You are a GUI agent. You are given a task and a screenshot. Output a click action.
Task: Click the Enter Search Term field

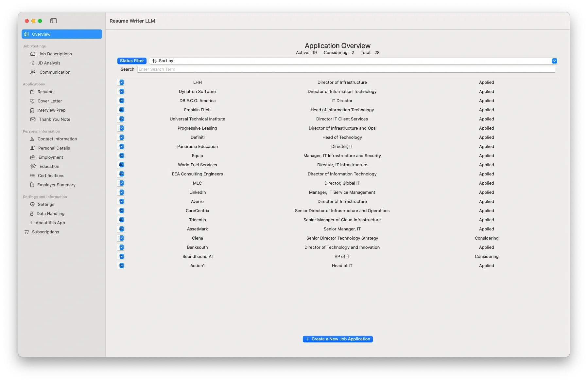pyautogui.click(x=346, y=69)
